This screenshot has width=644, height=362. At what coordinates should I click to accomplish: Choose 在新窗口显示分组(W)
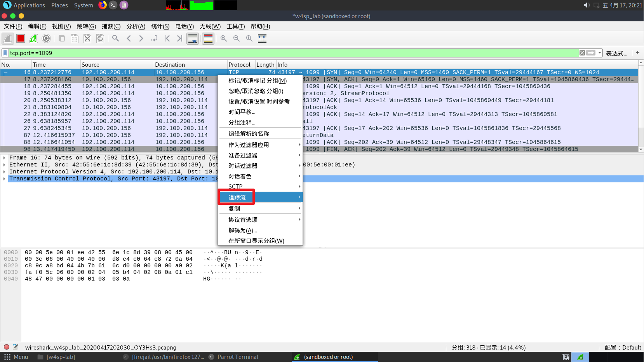click(260, 241)
